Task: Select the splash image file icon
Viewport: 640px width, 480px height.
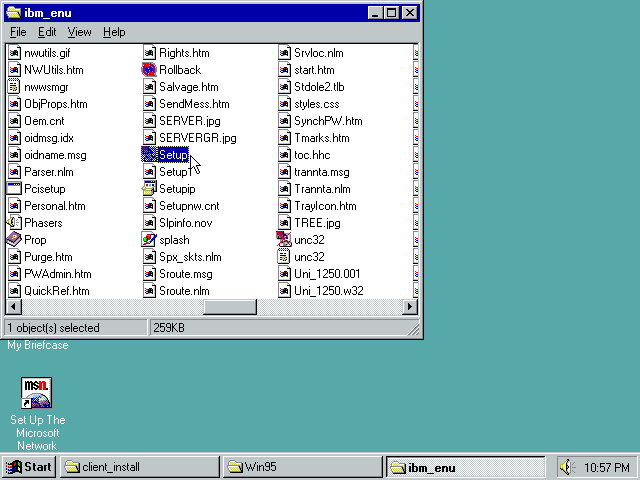Action: tap(149, 240)
